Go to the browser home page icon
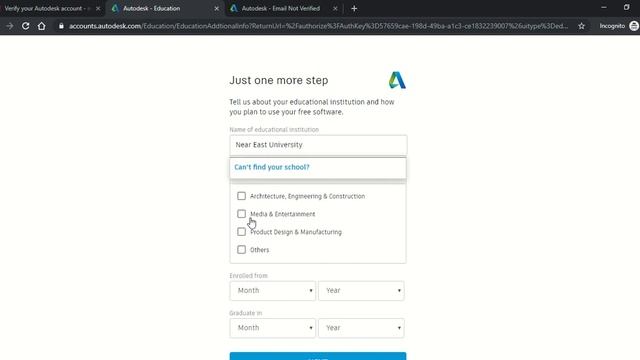 [x=42, y=26]
